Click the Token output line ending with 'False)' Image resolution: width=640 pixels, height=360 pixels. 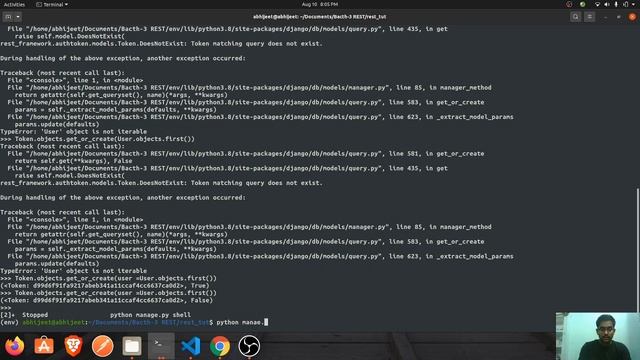pyautogui.click(x=107, y=300)
